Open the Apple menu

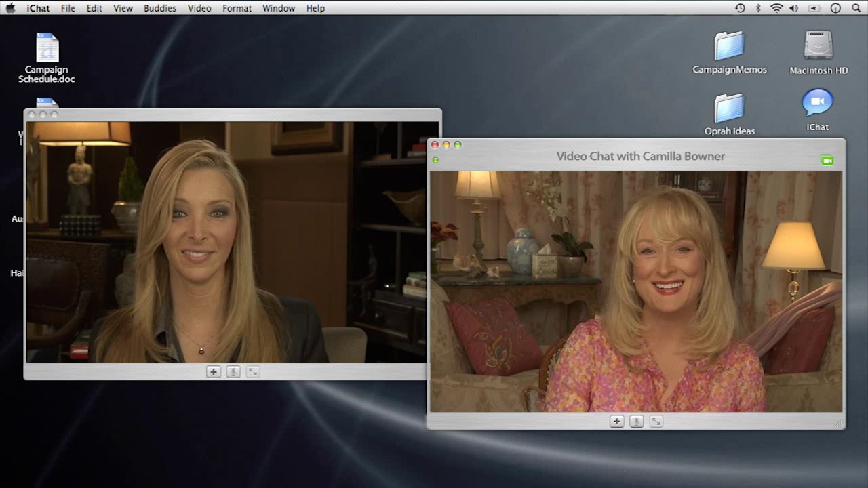pyautogui.click(x=10, y=8)
